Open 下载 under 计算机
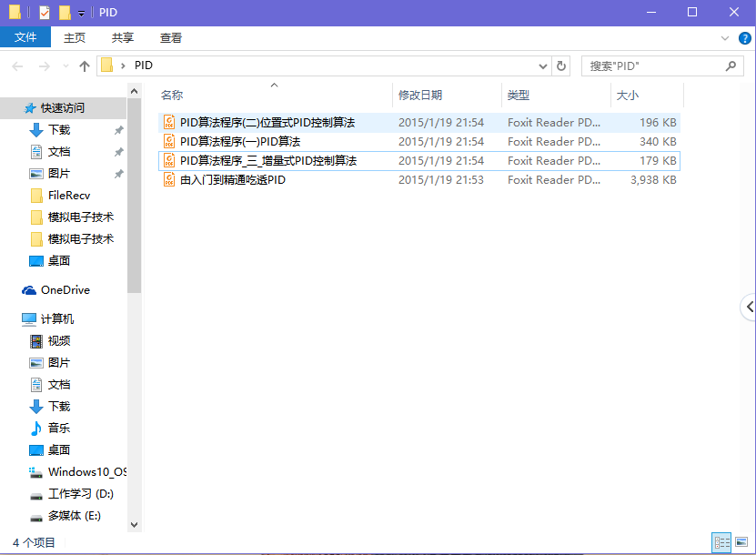Image resolution: width=756 pixels, height=555 pixels. pos(59,407)
